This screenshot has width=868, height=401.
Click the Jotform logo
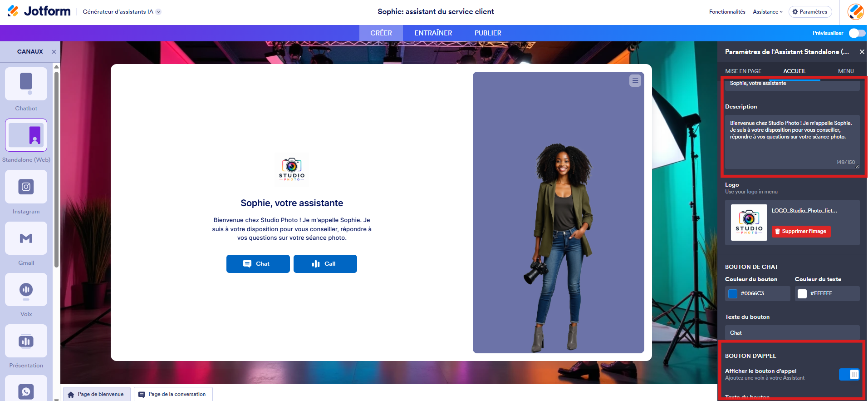pos(39,11)
